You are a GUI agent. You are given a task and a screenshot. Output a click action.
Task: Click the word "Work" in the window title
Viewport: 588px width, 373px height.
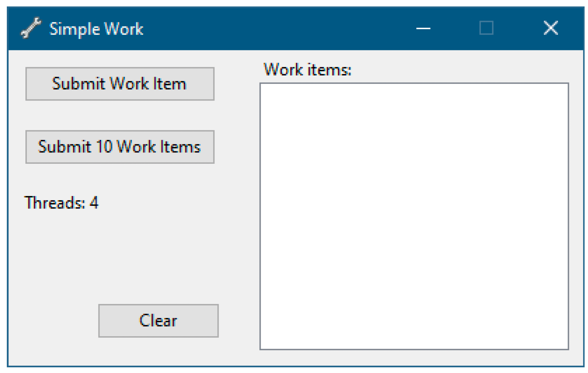[x=124, y=29]
